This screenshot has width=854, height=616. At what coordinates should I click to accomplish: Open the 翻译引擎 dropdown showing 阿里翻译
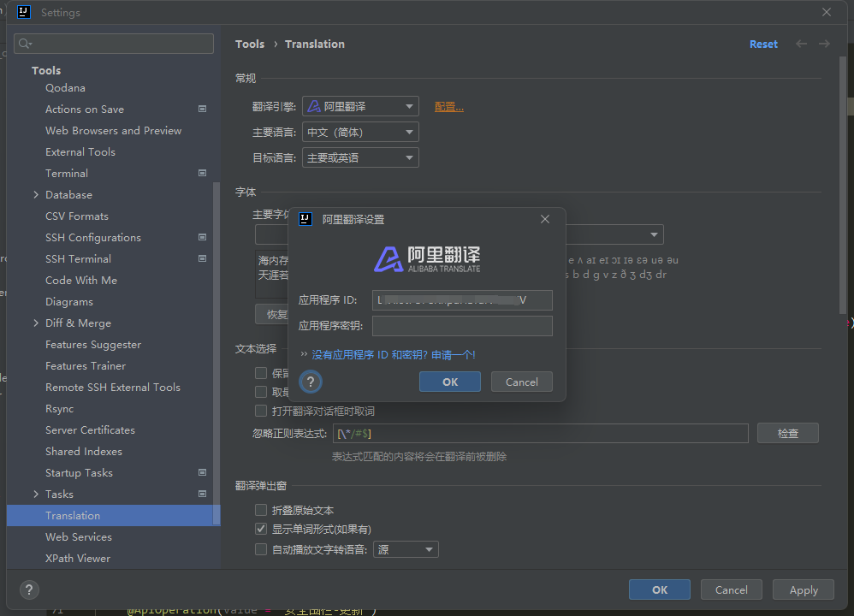point(360,106)
